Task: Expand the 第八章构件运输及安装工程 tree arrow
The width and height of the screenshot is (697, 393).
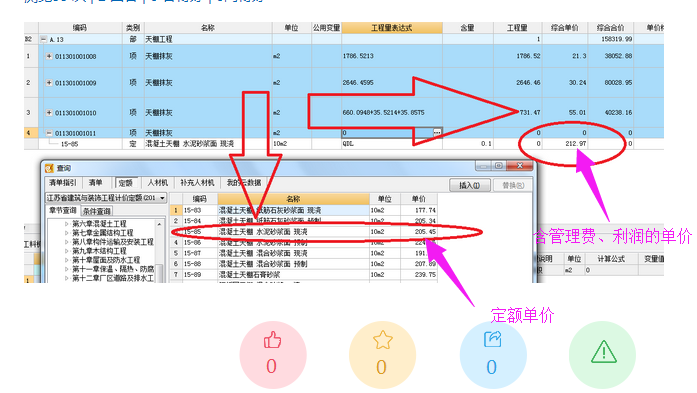Action: [x=67, y=242]
